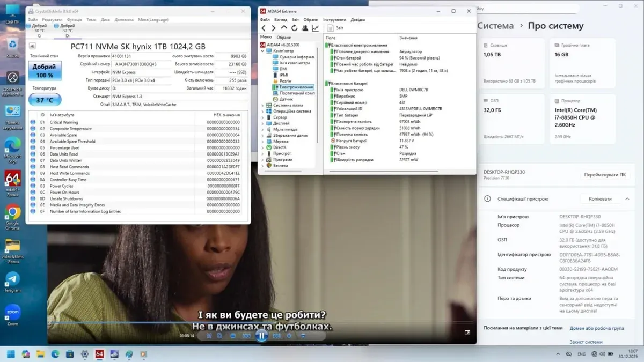The height and width of the screenshot is (362, 644).
Task: Click the AIDA64 back arrow icon
Action: [264, 28]
